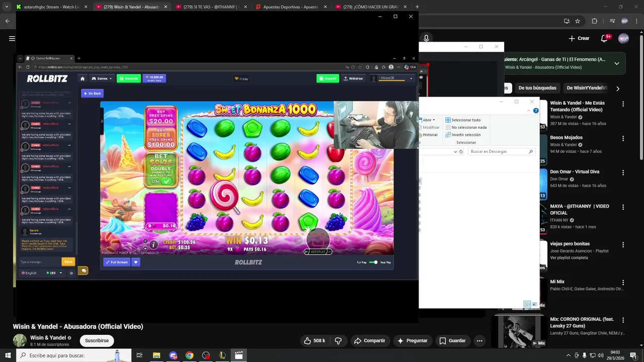Open options for Besos Mojados video
644x362 pixels.
pyautogui.click(x=623, y=138)
